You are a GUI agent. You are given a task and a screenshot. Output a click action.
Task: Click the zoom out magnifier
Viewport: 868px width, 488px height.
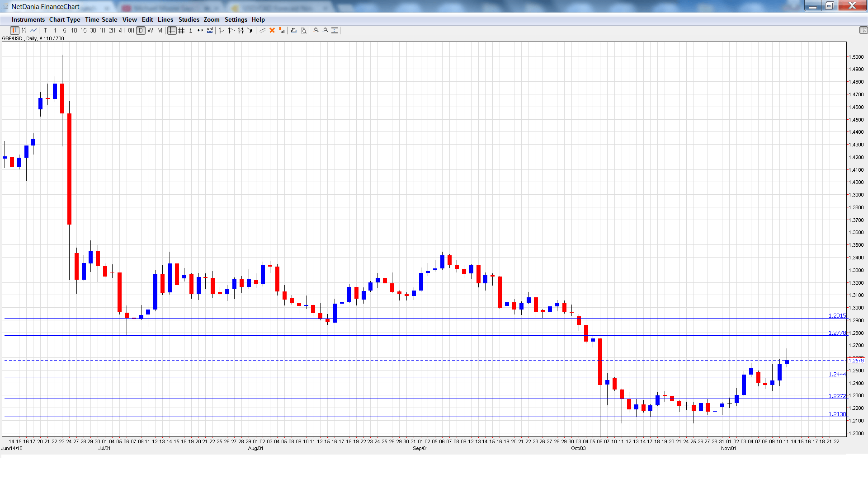(325, 30)
